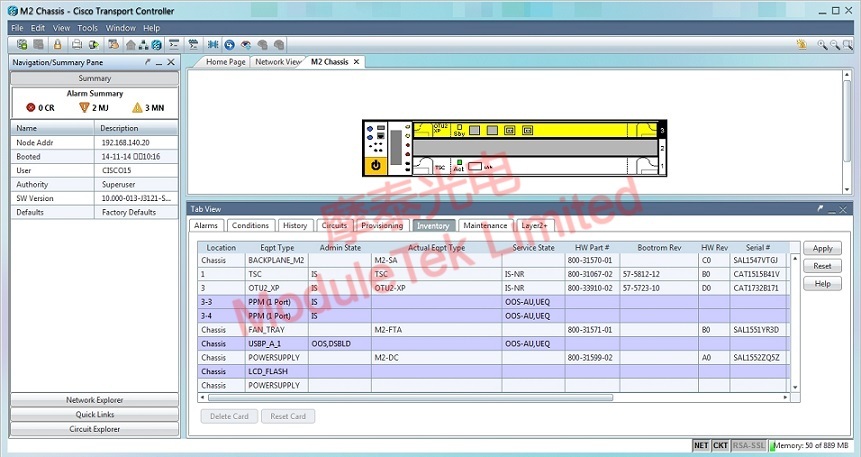
Task: Go to home view house icon
Action: tap(131, 44)
